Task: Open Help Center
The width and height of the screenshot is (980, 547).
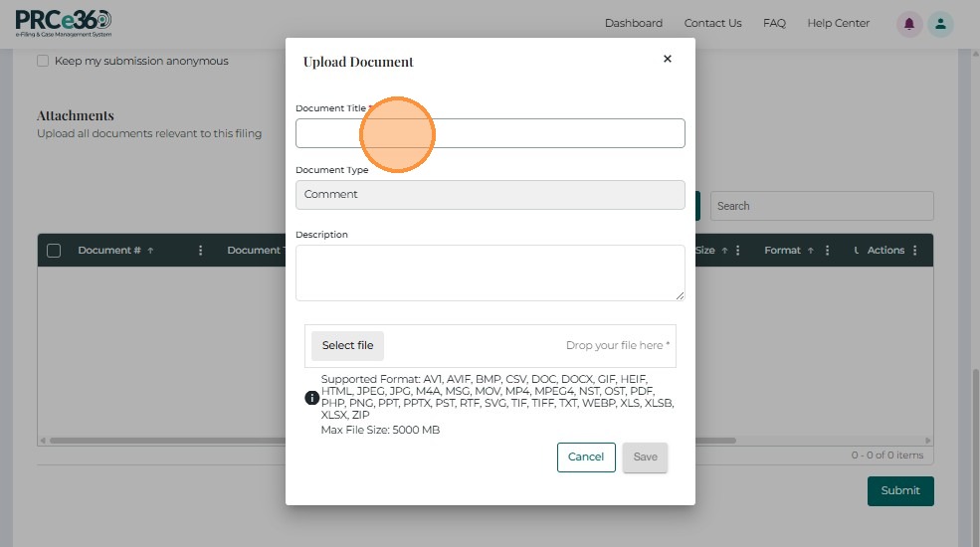Action: pos(838,23)
